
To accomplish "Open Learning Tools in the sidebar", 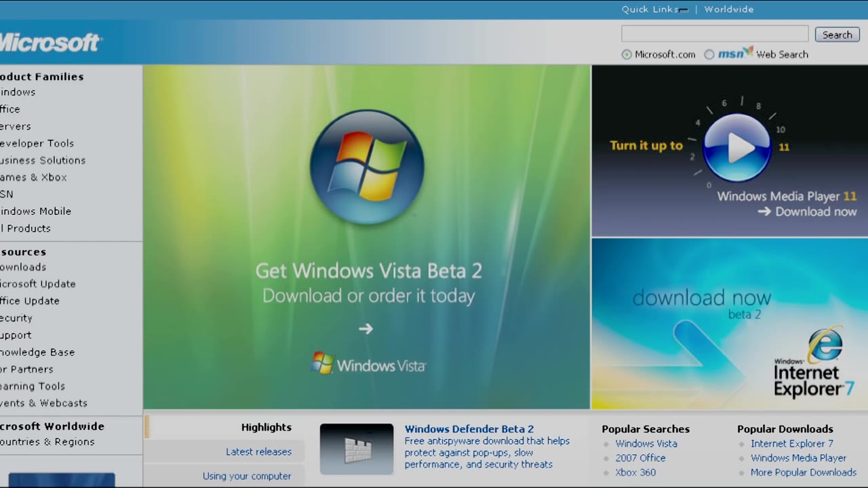I will point(33,386).
